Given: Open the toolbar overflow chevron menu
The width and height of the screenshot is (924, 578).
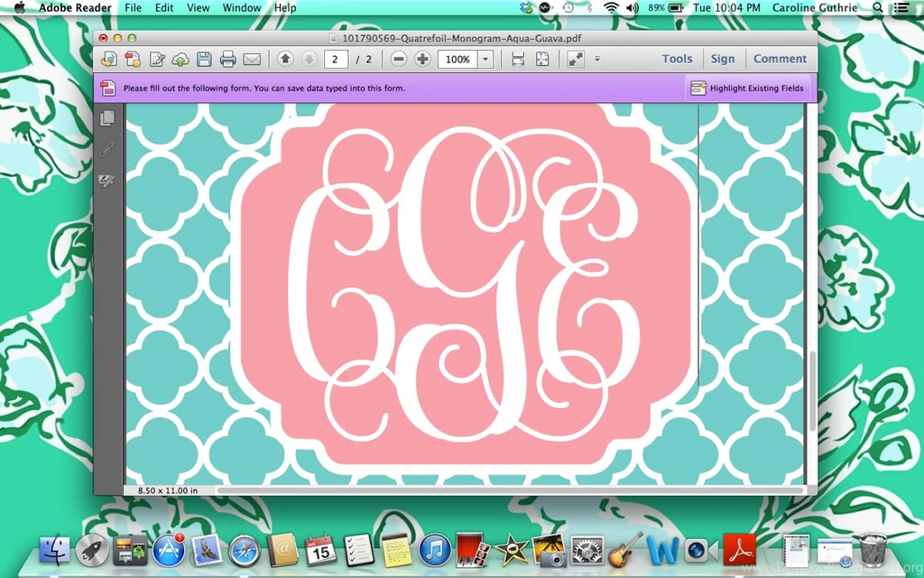Looking at the screenshot, I should (596, 59).
